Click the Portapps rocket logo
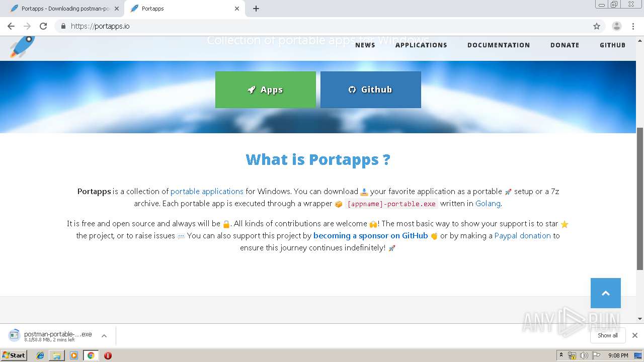Image resolution: width=644 pixels, height=362 pixels. point(22,46)
